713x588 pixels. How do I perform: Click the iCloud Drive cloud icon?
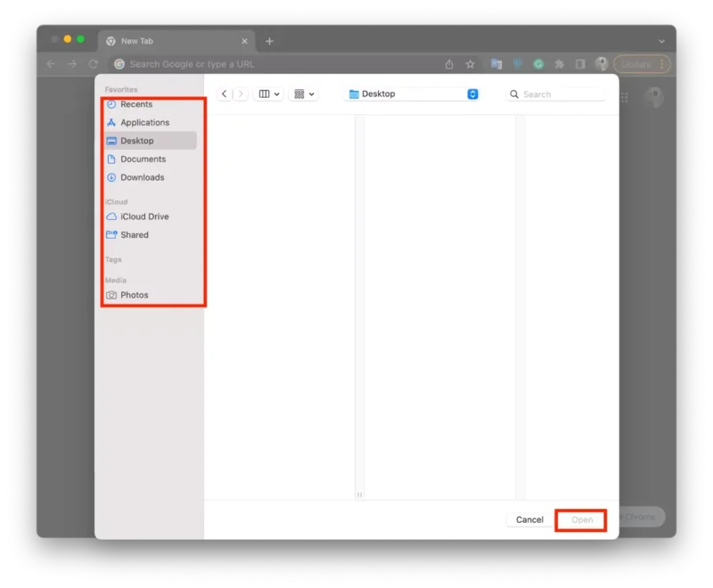(x=111, y=216)
